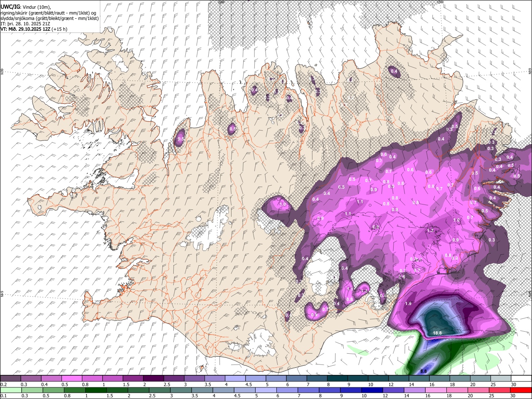This screenshot has height=399, width=532.
Task: Click the valid time "VT: Mið. 29.10.2025 12Z"
Action: click(25, 29)
